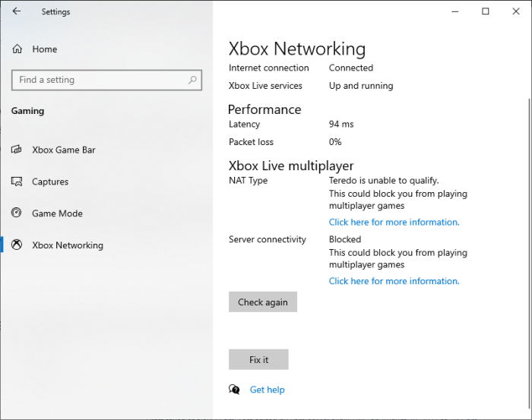Click the Captures icon

pos(17,182)
